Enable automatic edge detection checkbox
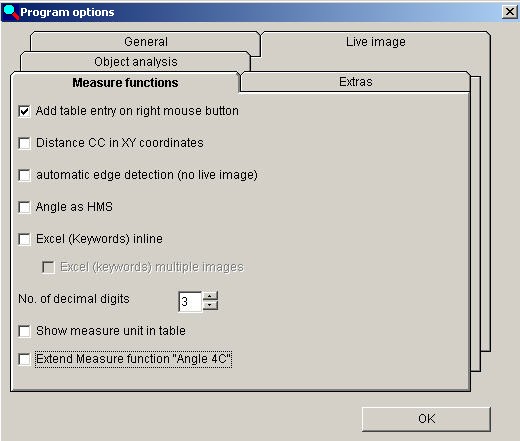This screenshot has height=441, width=520. tap(24, 175)
